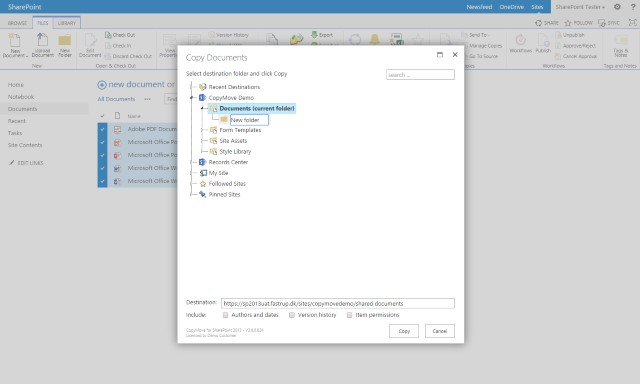The width and height of the screenshot is (640, 384).
Task: Click the Recent Destinations icon in tree
Action: (202, 87)
